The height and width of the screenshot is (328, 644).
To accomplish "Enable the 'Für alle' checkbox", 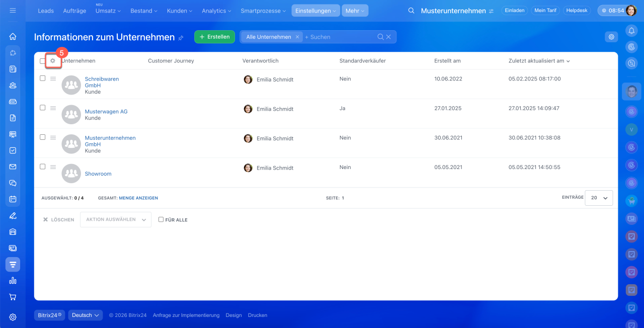I will tap(161, 219).
